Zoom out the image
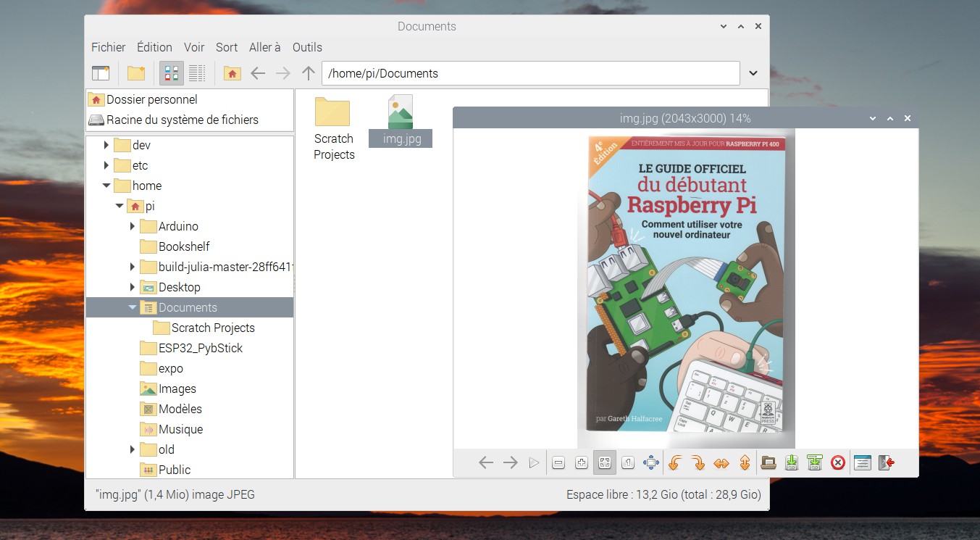The width and height of the screenshot is (980, 540). pos(558,462)
